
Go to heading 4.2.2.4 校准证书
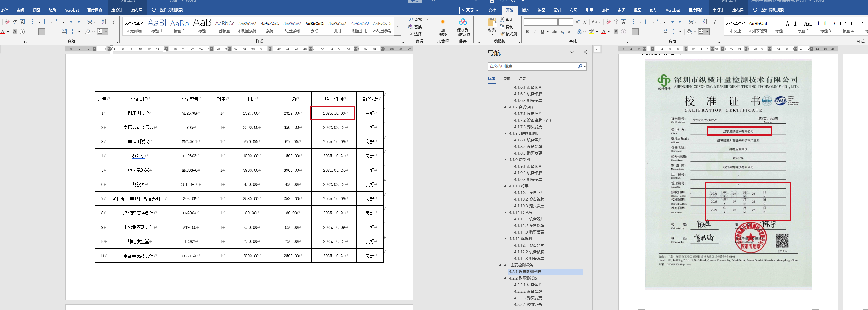click(528, 305)
